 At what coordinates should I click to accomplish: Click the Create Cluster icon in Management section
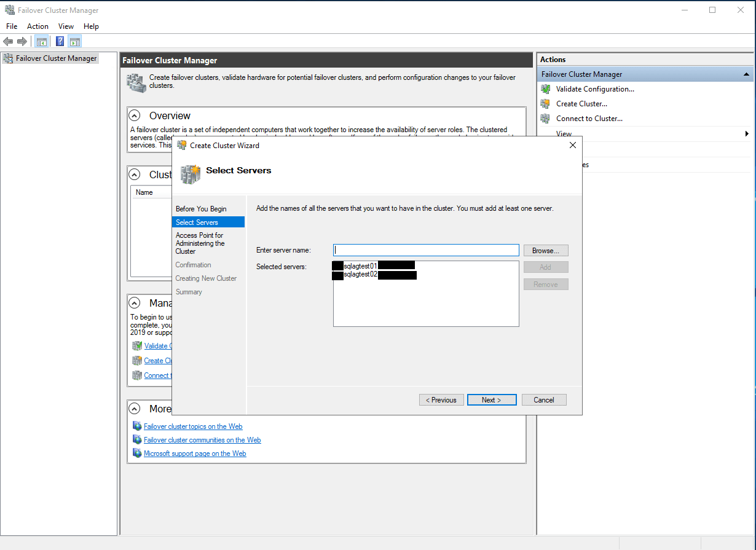pyautogui.click(x=137, y=361)
